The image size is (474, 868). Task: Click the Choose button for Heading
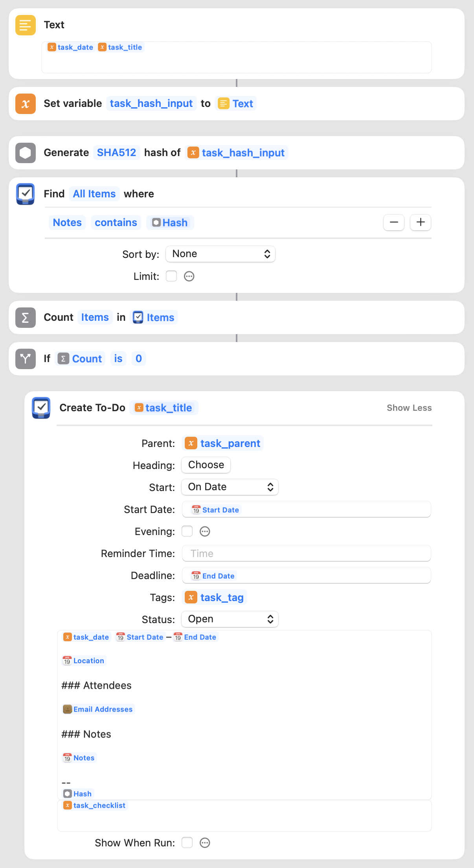pyautogui.click(x=206, y=465)
